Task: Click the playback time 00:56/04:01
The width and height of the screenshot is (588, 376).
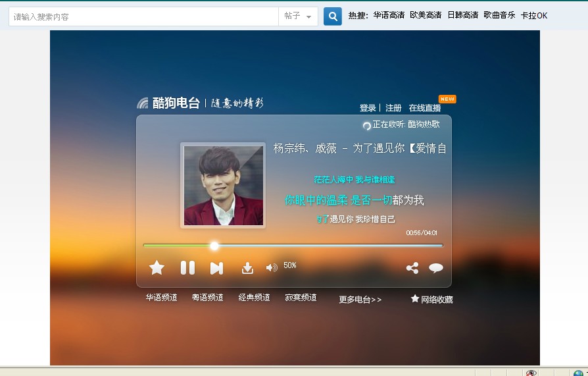Action: click(x=422, y=233)
